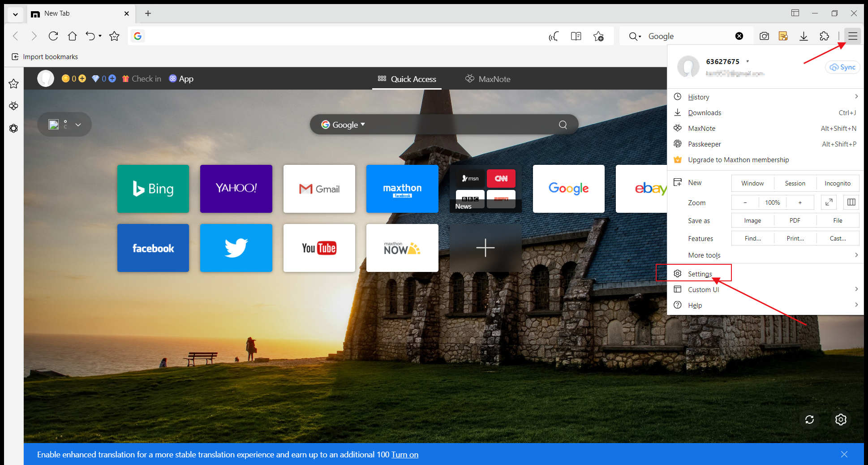This screenshot has height=465, width=868.
Task: Click the Turn on link in banner
Action: [404, 455]
